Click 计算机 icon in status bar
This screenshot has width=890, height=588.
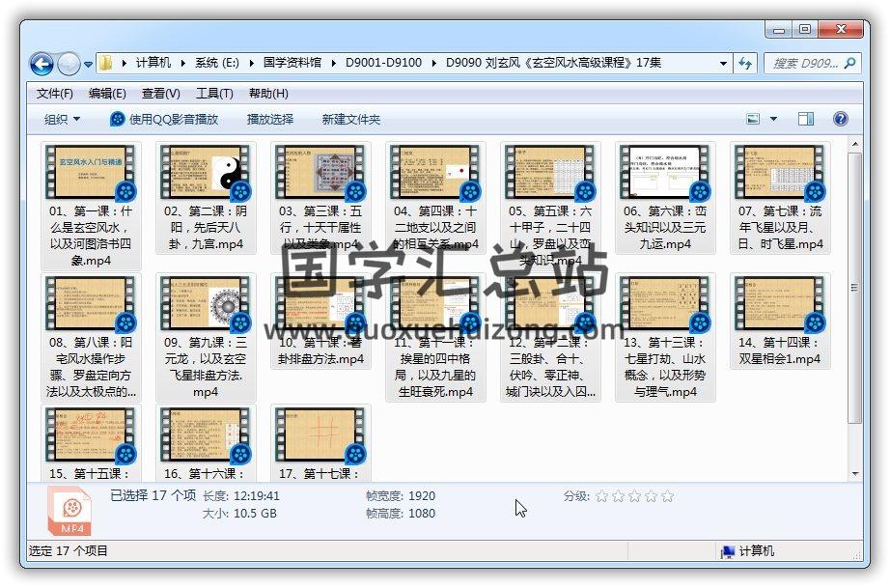(727, 551)
